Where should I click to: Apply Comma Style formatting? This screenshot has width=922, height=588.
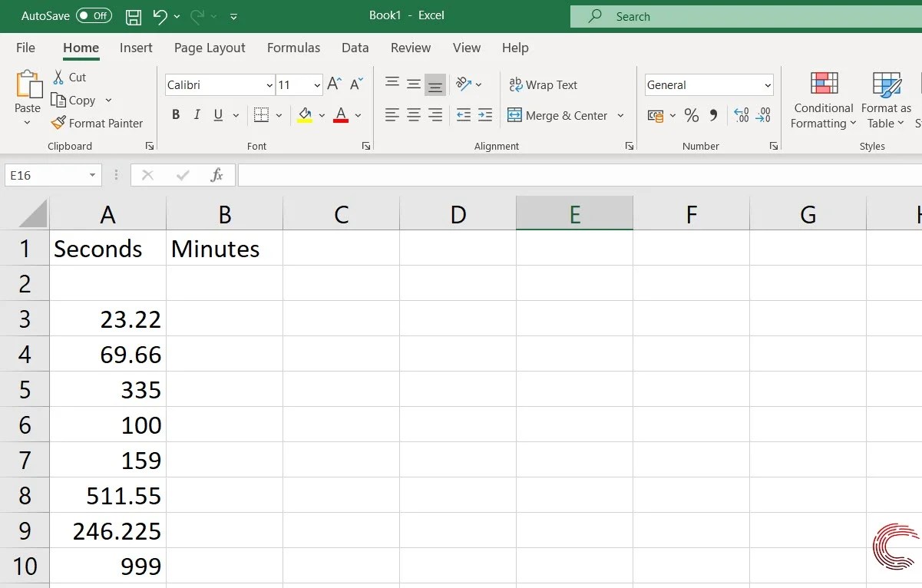714,115
